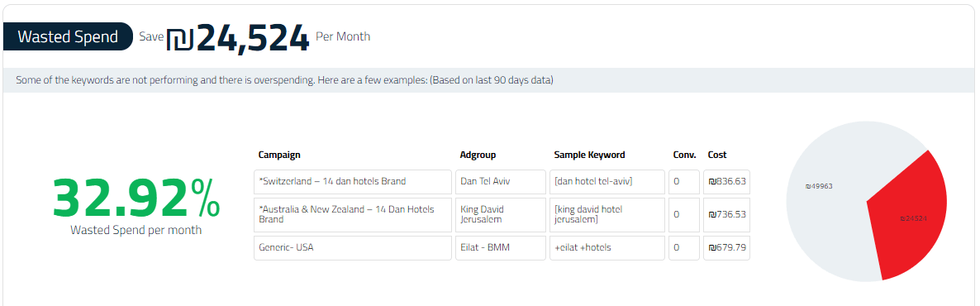Click the 90 days data description text
The image size is (980, 306).
(284, 80)
